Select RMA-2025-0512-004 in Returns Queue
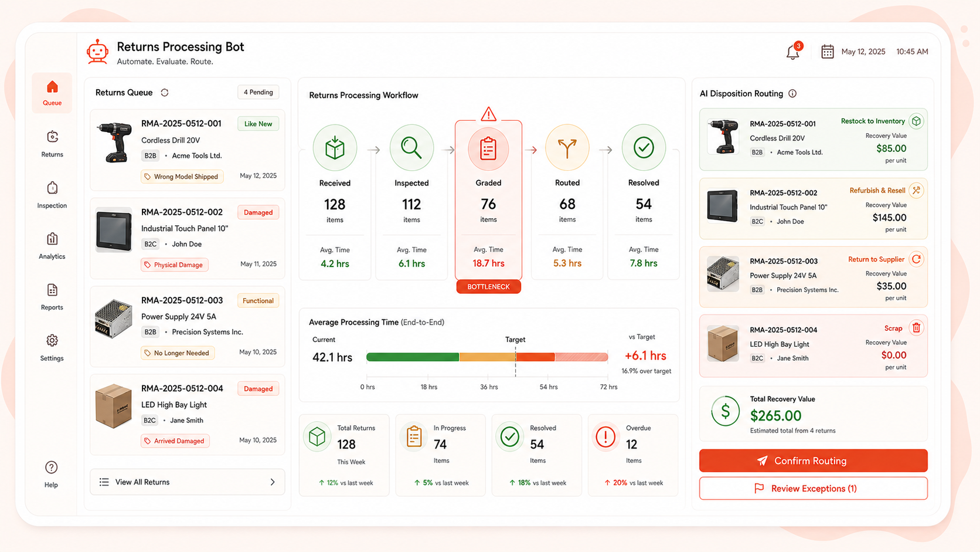Viewport: 980px width, 552px height. click(188, 415)
